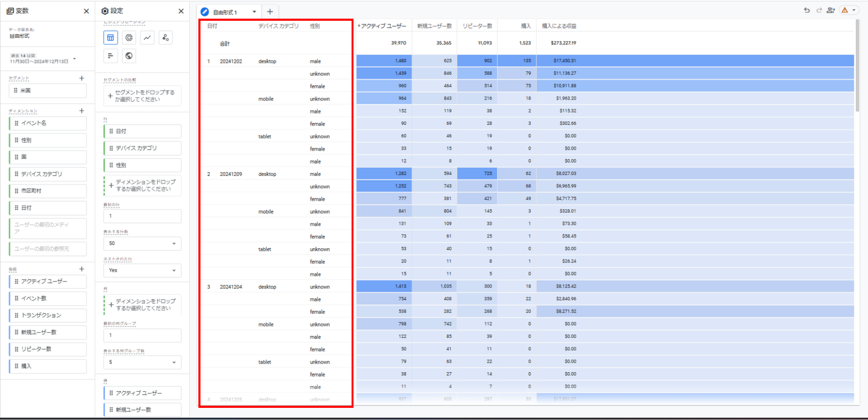The image size is (868, 420).
Task: Open the 表示する列グループ数 dropdown showing 5
Action: [142, 362]
